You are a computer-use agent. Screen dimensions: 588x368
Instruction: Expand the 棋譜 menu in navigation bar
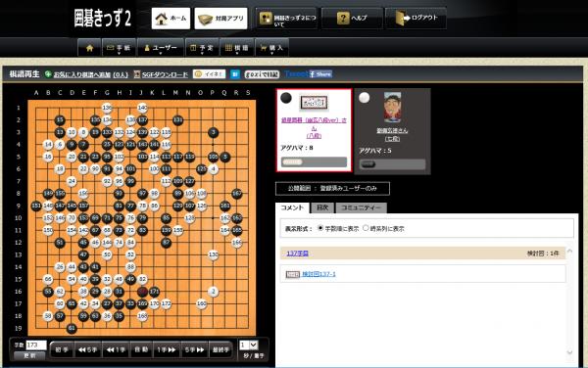tap(236, 48)
